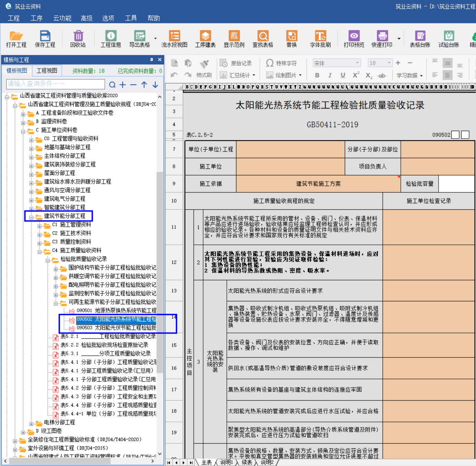476x466 pixels.
Task: Open the font size 10 dropdown
Action: click(389, 63)
